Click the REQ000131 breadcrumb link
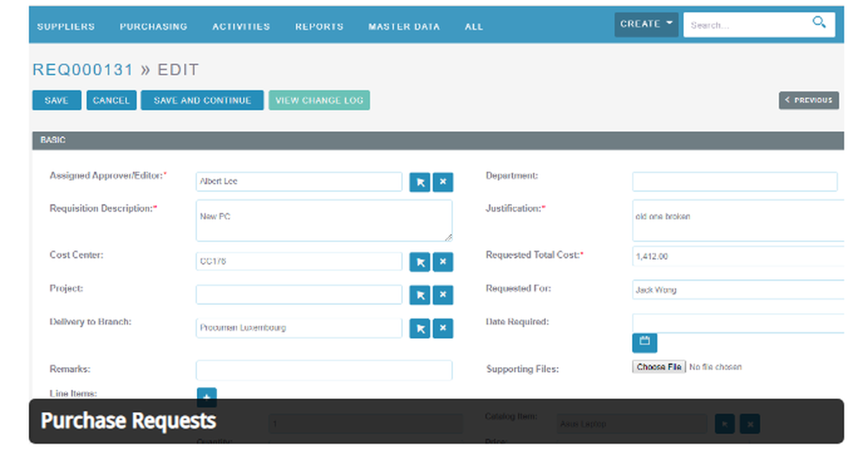 click(83, 69)
